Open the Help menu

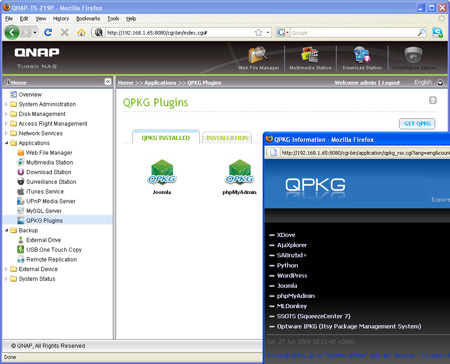131,19
